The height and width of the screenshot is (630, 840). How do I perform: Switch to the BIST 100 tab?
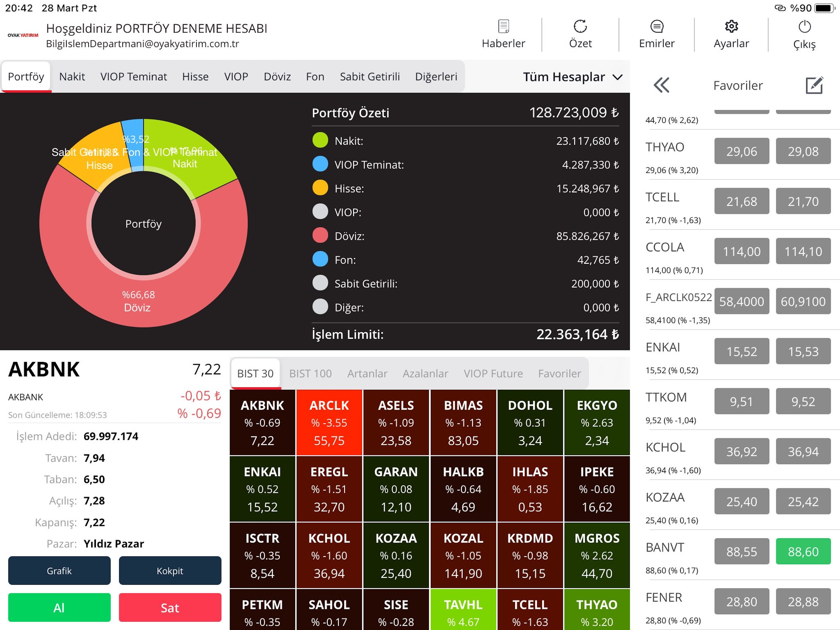[310, 373]
